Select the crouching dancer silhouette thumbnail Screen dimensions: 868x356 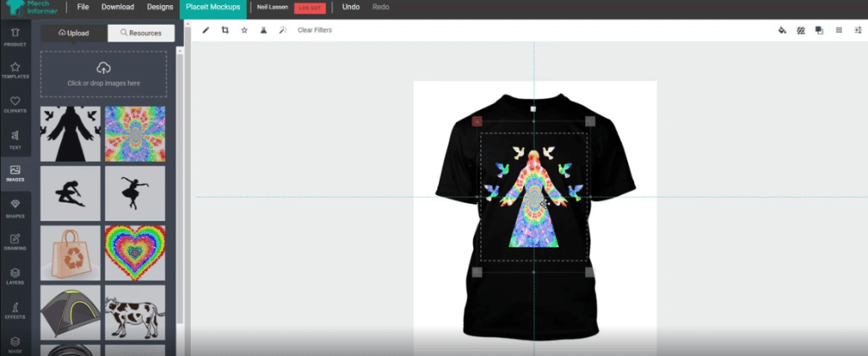pos(70,193)
